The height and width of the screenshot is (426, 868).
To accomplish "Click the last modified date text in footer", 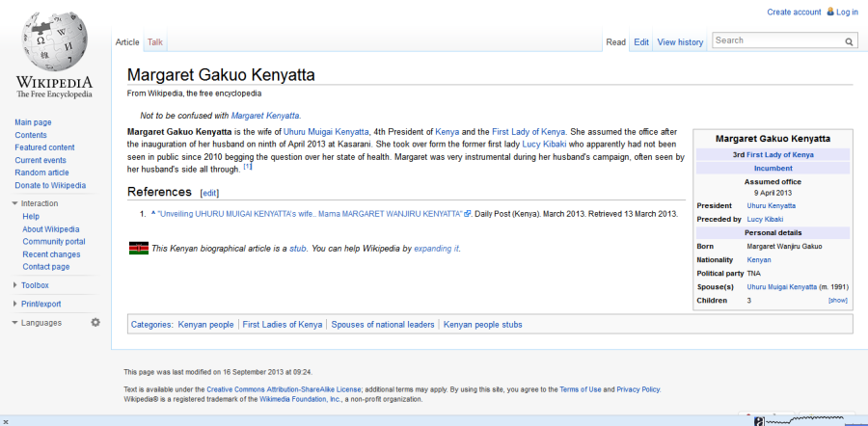I will pos(218,372).
